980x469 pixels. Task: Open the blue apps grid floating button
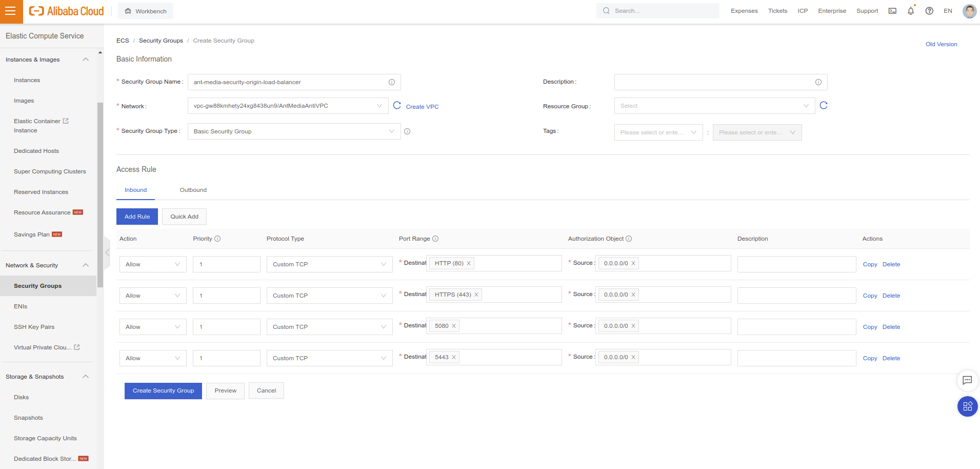tap(967, 406)
